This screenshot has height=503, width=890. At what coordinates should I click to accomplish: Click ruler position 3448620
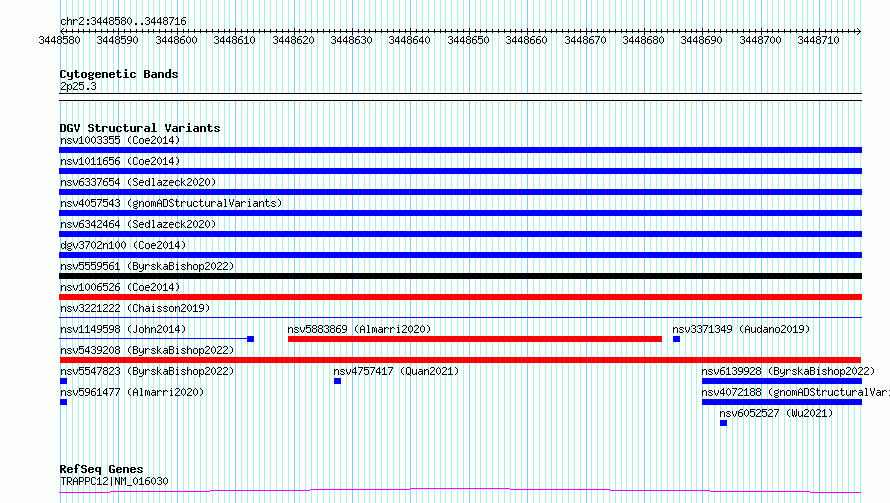[x=293, y=40]
